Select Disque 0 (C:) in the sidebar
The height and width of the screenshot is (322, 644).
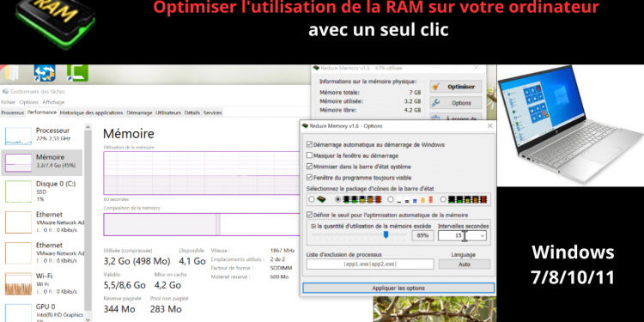[x=42, y=191]
